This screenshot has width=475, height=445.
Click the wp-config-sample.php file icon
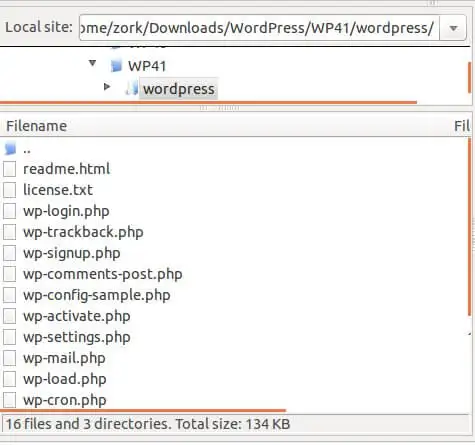coord(9,295)
